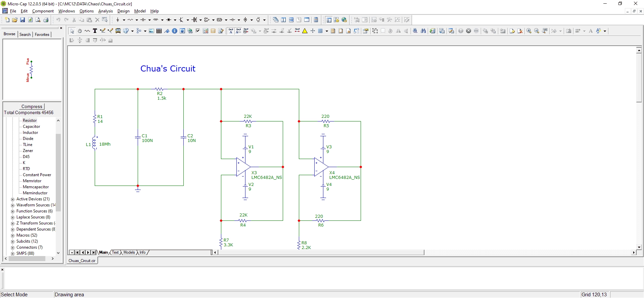The image size is (644, 298).
Task: Click the Calculator icon
Action: pos(316,20)
